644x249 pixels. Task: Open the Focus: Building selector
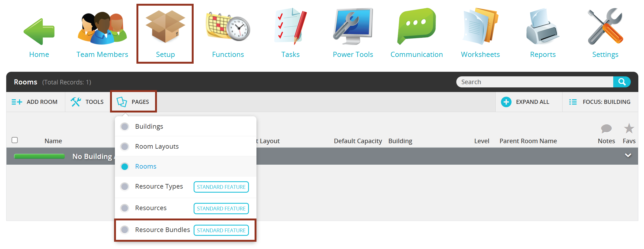(600, 102)
